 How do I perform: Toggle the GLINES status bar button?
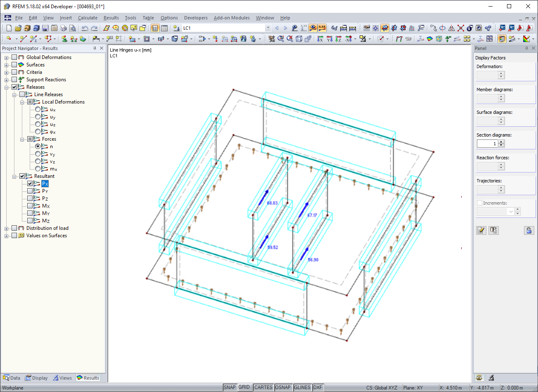[302, 387]
